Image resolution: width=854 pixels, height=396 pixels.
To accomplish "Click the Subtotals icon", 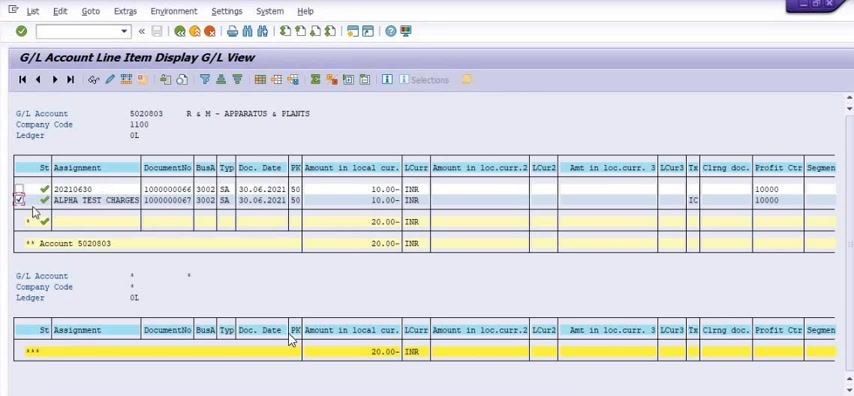I will (332, 80).
